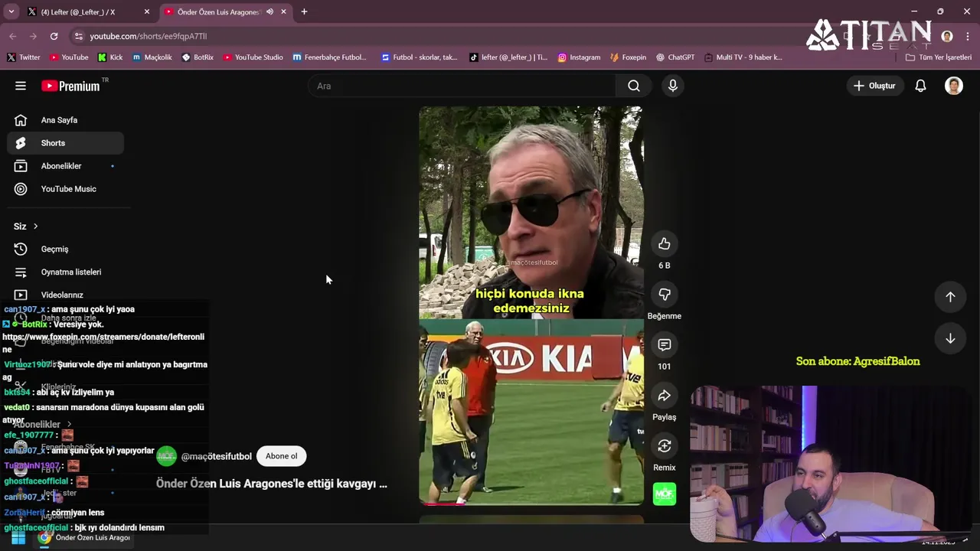Open the notifications bell
The height and width of the screenshot is (551, 980).
click(x=920, y=86)
